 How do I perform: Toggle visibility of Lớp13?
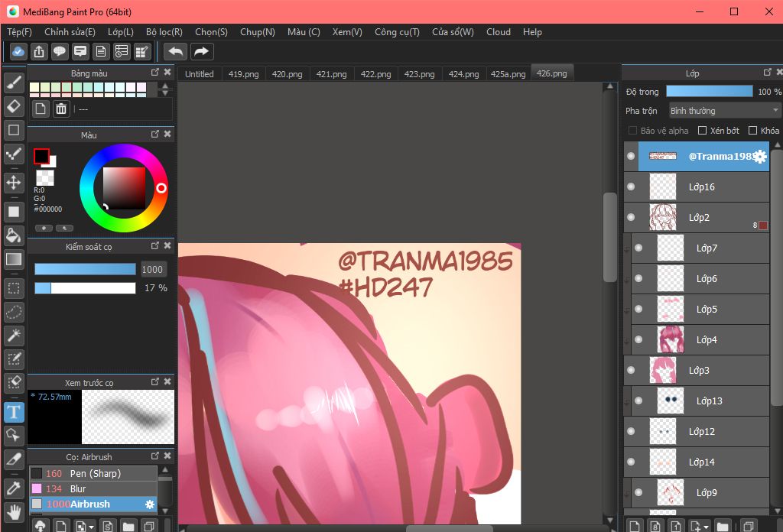[638, 401]
